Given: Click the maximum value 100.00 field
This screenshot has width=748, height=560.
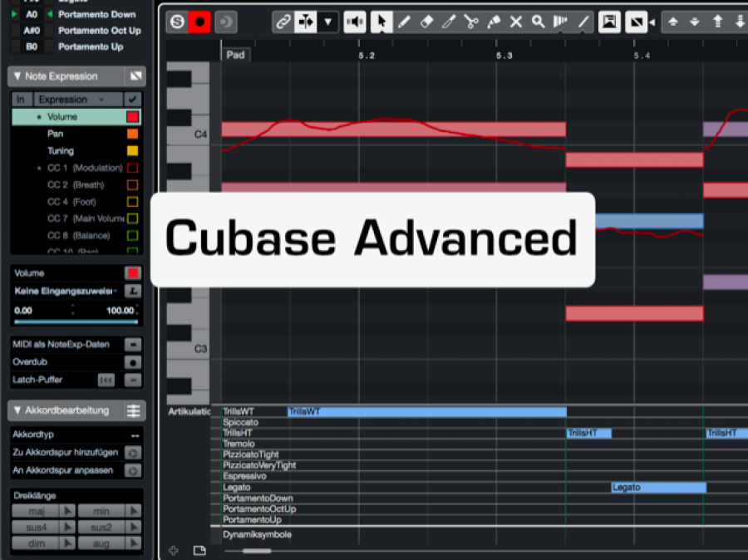Looking at the screenshot, I should click(121, 311).
